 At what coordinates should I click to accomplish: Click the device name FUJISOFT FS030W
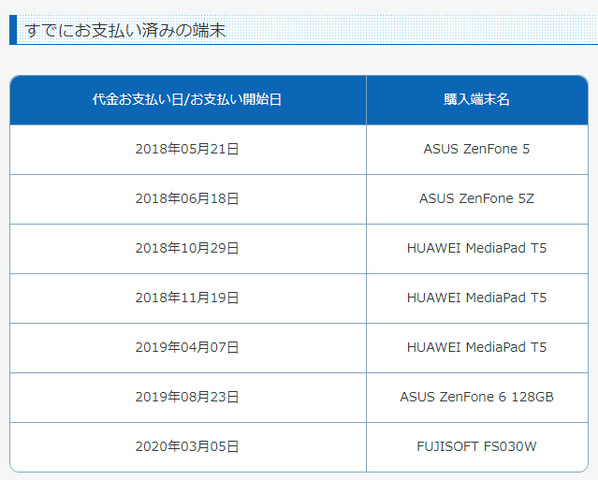click(x=477, y=446)
